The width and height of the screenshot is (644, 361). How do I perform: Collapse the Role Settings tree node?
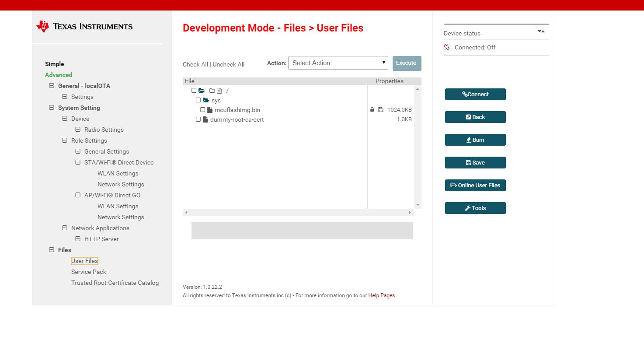(65, 140)
